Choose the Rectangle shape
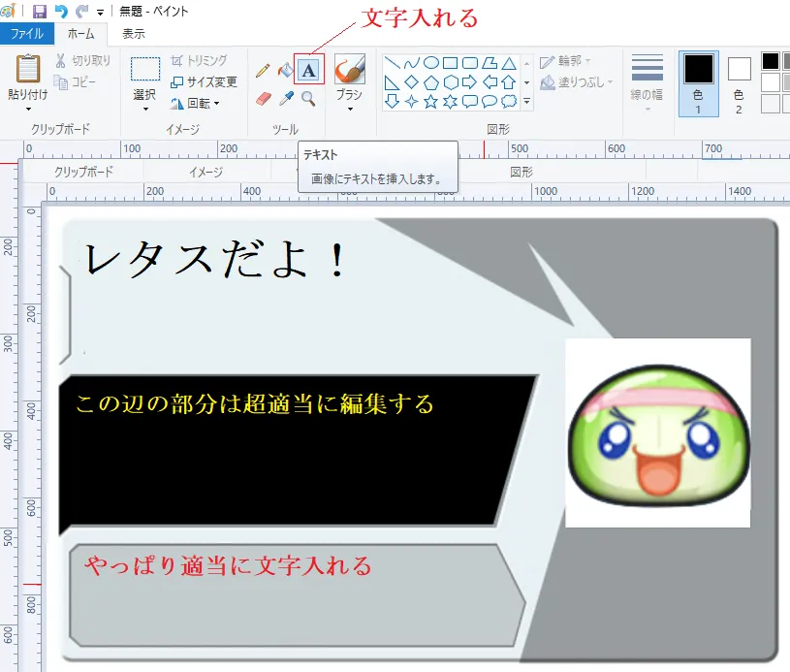Image resolution: width=790 pixels, height=672 pixels. [450, 63]
